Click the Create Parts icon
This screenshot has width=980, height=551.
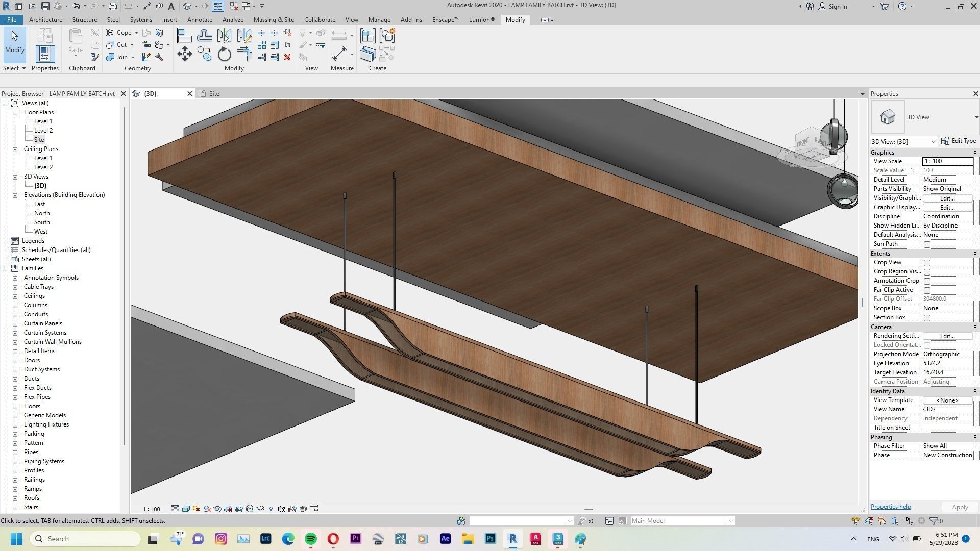point(367,54)
